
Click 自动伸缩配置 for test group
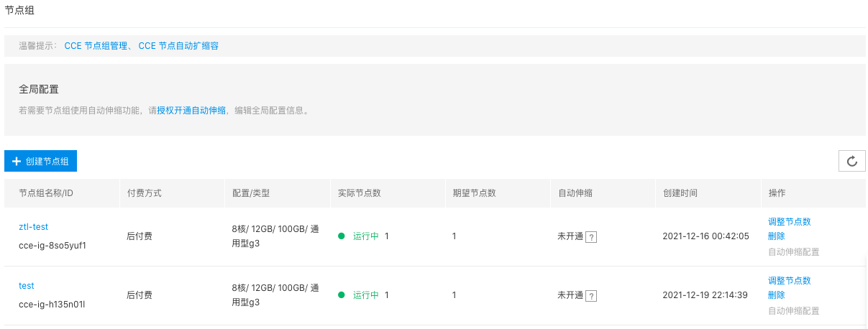point(793,311)
